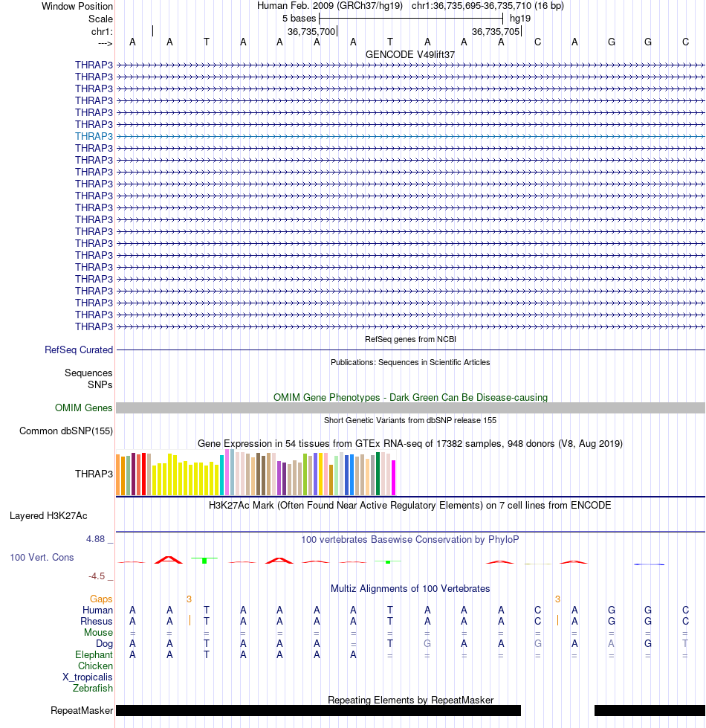Click the Dog species label
706x728 pixels.
click(104, 644)
